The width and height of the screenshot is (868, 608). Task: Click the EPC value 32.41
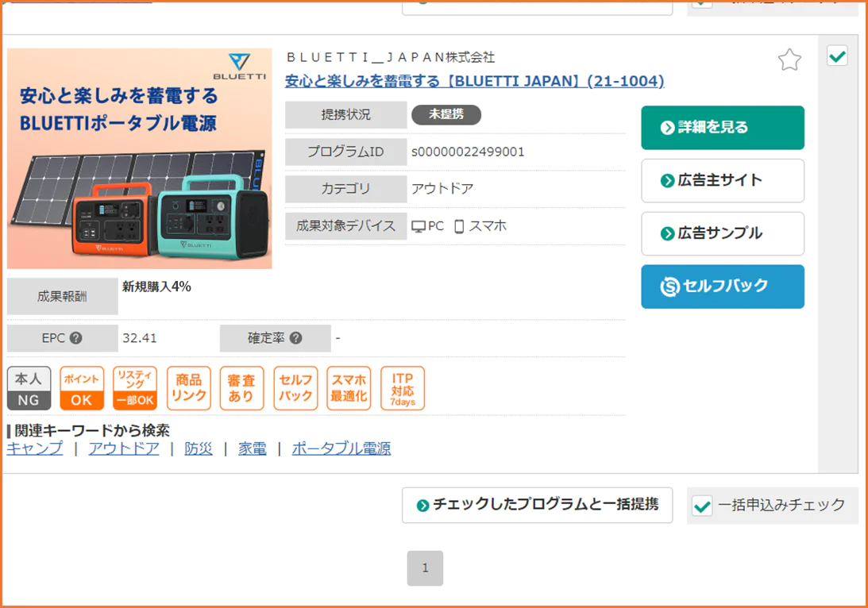(140, 338)
